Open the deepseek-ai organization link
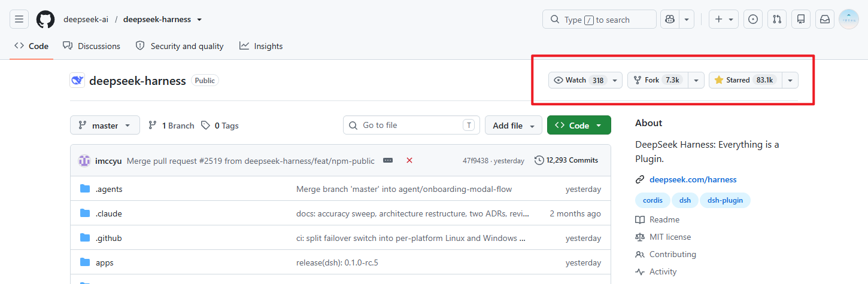The height and width of the screenshot is (284, 868). pos(86,19)
